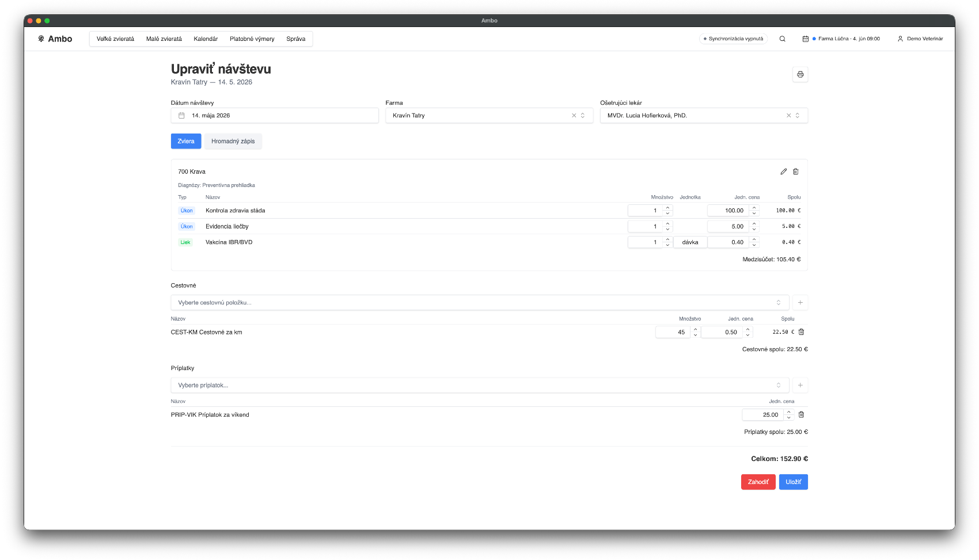The width and height of the screenshot is (979, 560).
Task: Click quantity stepper for Evidencia liečby
Action: 668,226
